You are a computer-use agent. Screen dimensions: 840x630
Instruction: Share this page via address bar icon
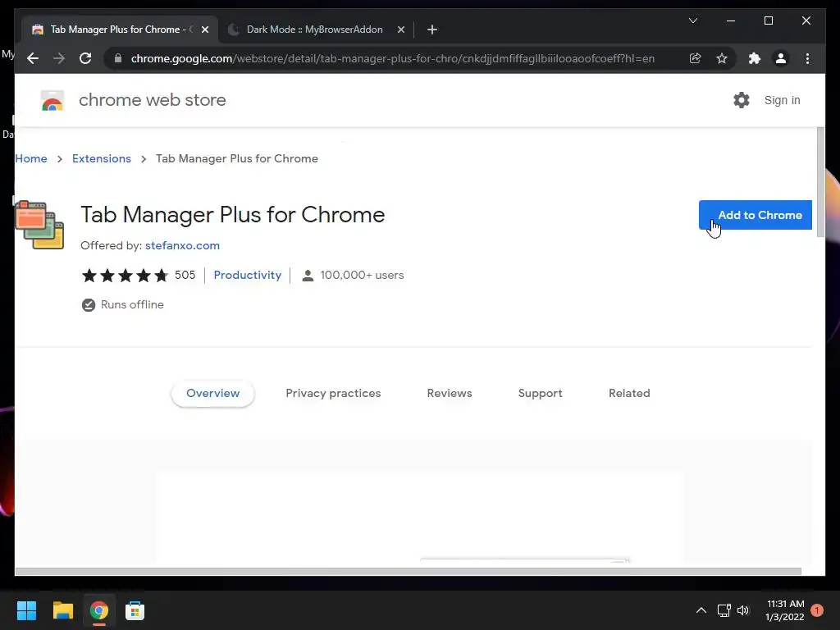coord(695,58)
